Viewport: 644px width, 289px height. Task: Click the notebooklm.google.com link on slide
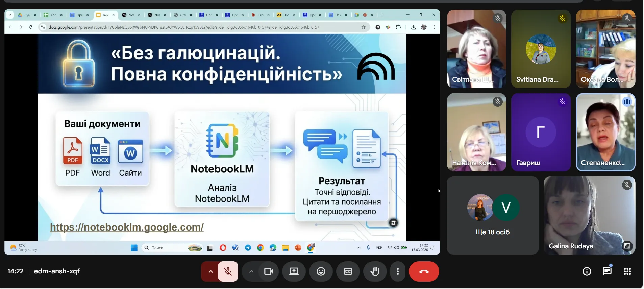[x=127, y=227]
